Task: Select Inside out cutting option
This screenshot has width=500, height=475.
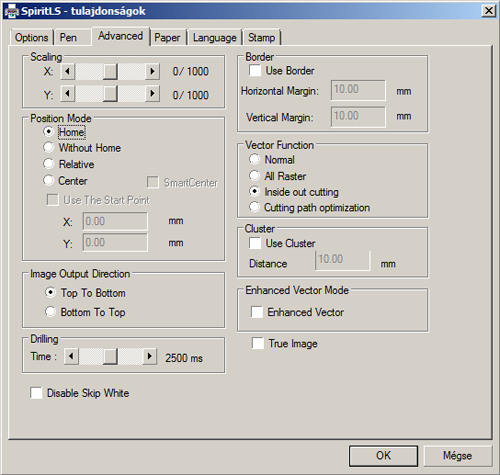Action: (x=294, y=192)
